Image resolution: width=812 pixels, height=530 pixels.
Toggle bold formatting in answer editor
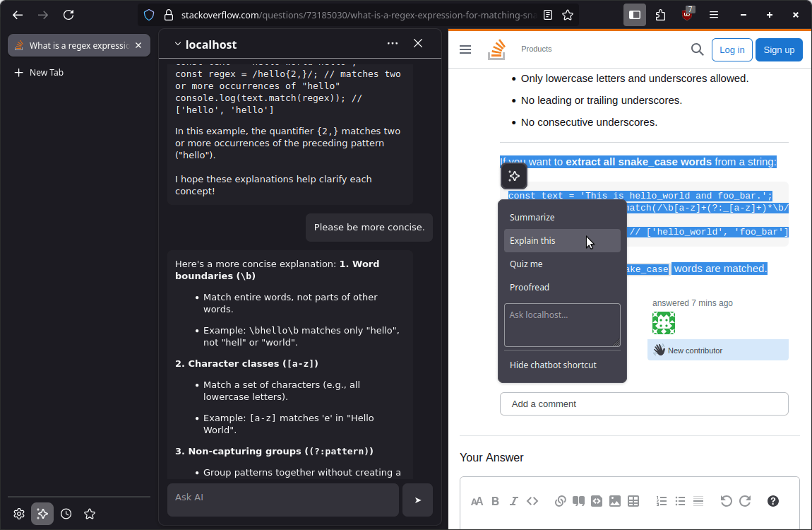click(x=495, y=501)
